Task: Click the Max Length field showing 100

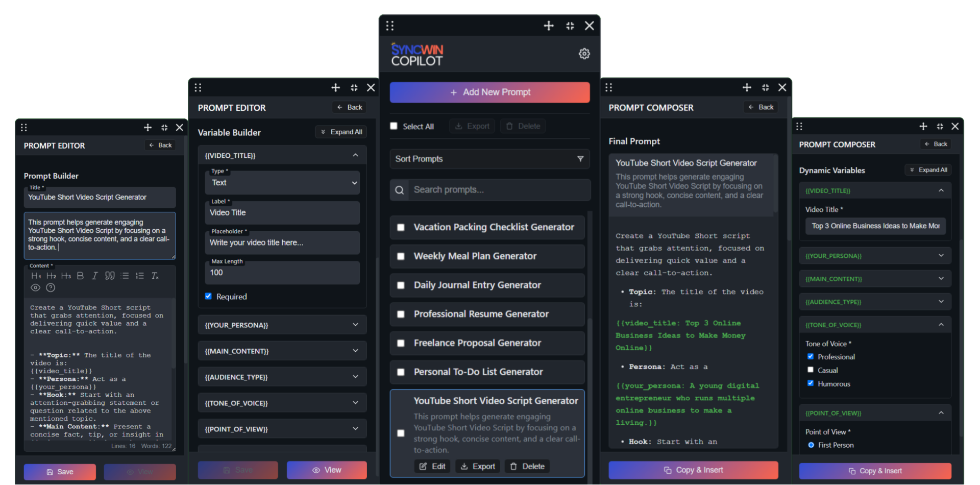Action: tap(282, 273)
